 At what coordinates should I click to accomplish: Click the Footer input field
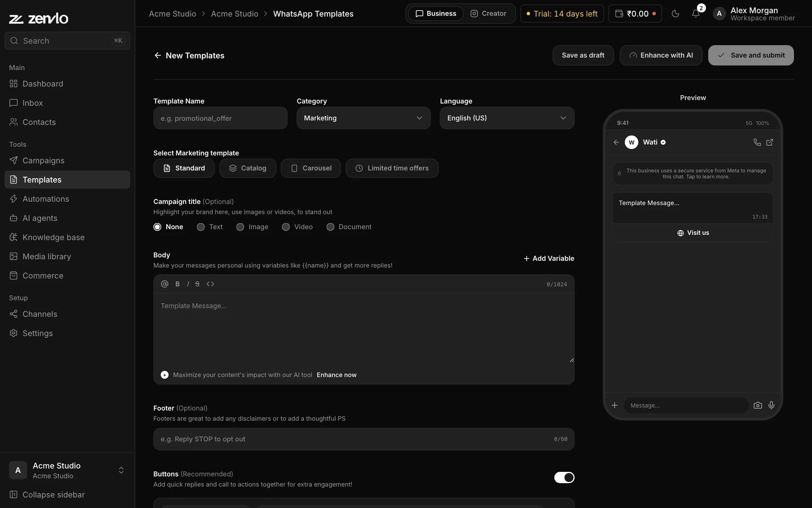click(x=364, y=439)
